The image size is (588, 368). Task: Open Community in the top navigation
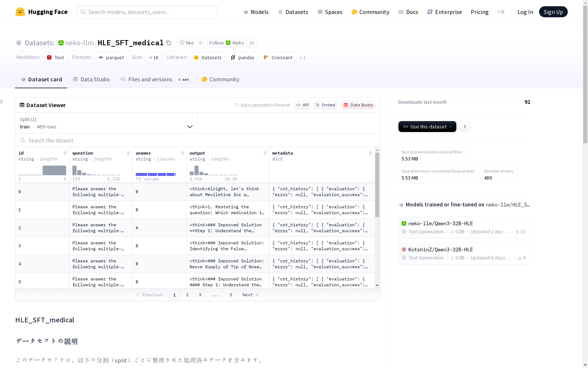[x=370, y=12]
